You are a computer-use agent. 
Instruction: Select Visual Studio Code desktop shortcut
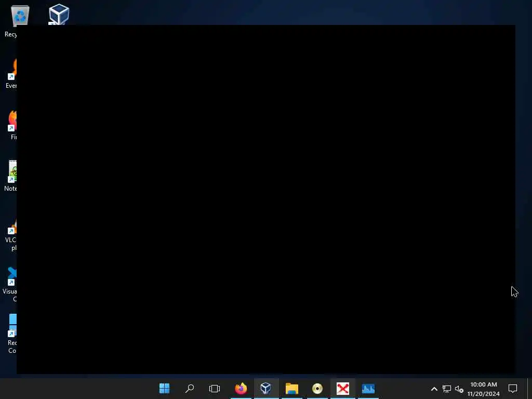pyautogui.click(x=10, y=285)
